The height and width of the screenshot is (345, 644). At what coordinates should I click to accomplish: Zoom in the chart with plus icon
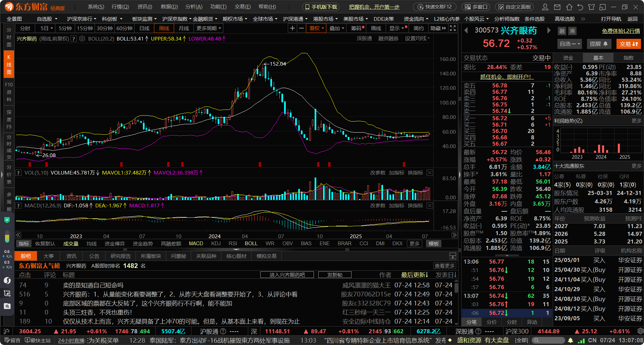click(292, 28)
